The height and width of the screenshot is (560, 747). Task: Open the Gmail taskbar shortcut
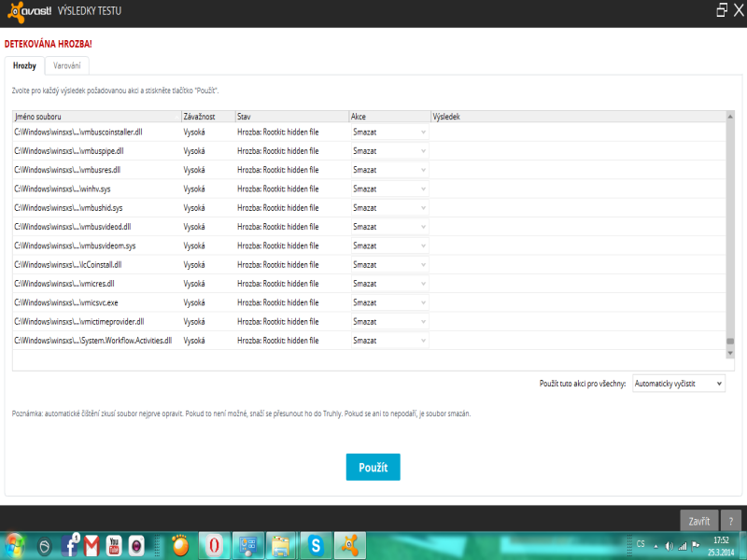pos(92,546)
